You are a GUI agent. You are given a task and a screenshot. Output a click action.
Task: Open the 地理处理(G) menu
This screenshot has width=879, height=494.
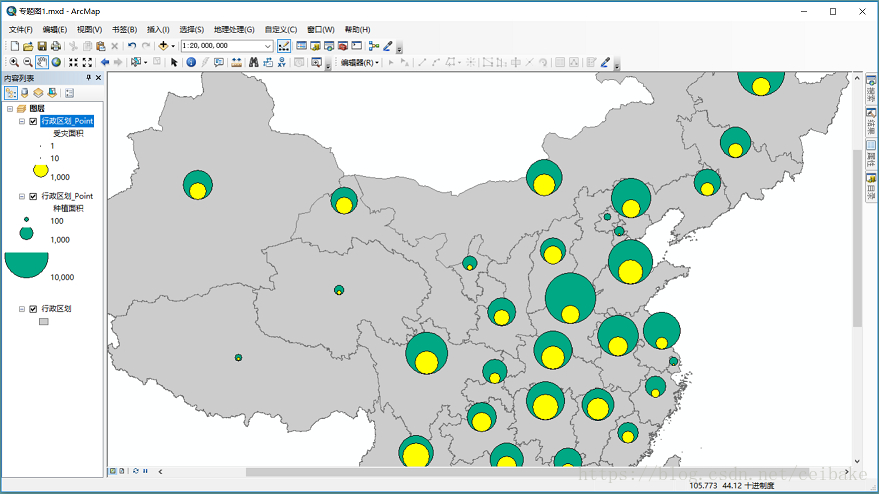coord(234,30)
